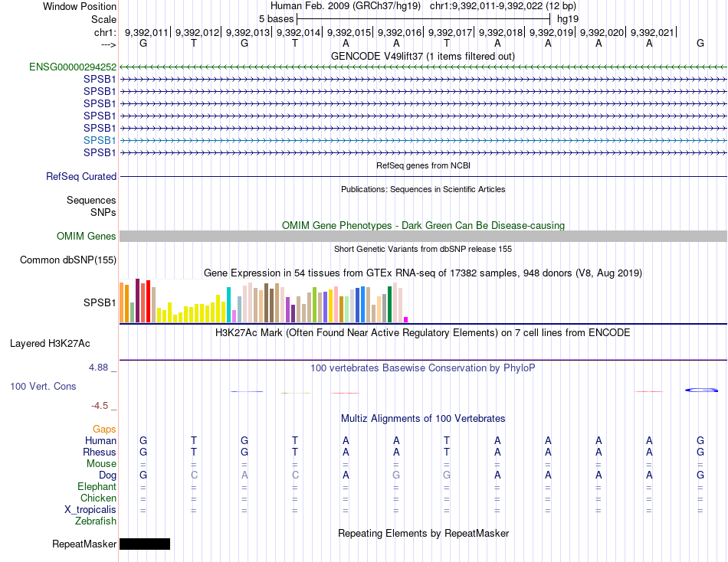Image resolution: width=728 pixels, height=562 pixels.
Task: Click the -4.5 PhyloP lower scale value
Action: point(100,406)
